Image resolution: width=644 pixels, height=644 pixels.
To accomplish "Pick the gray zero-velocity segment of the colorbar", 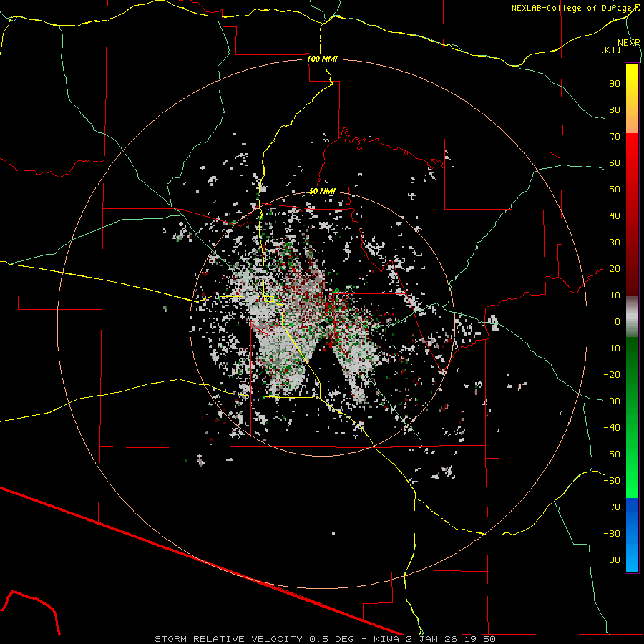I will 632,317.
